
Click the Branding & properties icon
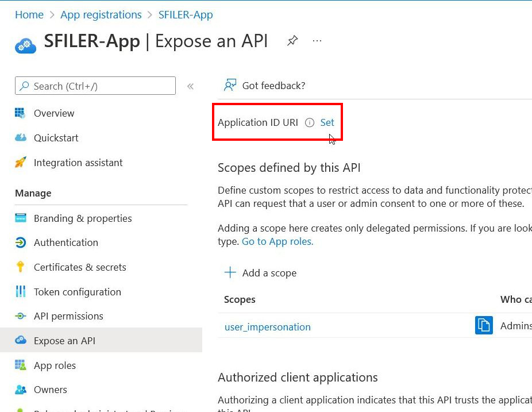[x=20, y=218]
